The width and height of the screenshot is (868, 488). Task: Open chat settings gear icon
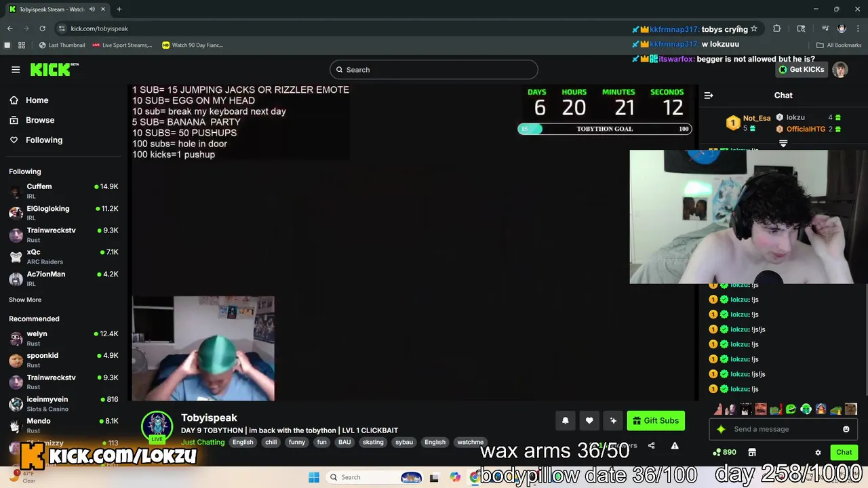pyautogui.click(x=818, y=452)
